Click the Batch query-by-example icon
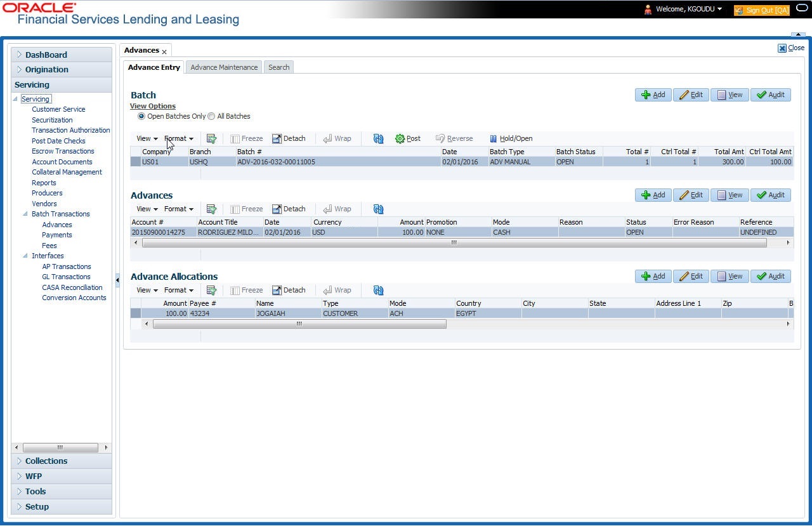 [211, 138]
